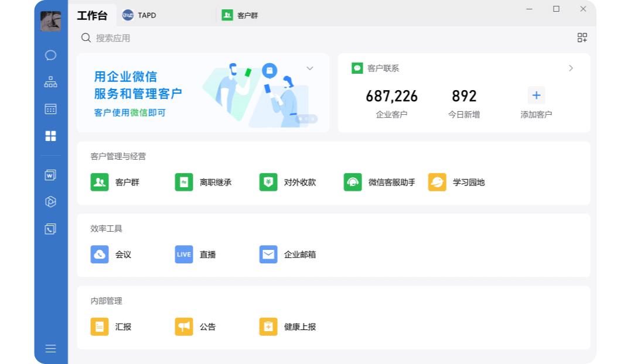Open the 健康上报 app

pyautogui.click(x=288, y=327)
